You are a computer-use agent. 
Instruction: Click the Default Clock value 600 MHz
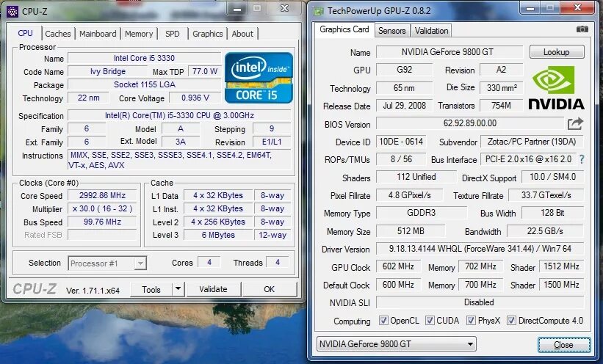(x=398, y=285)
